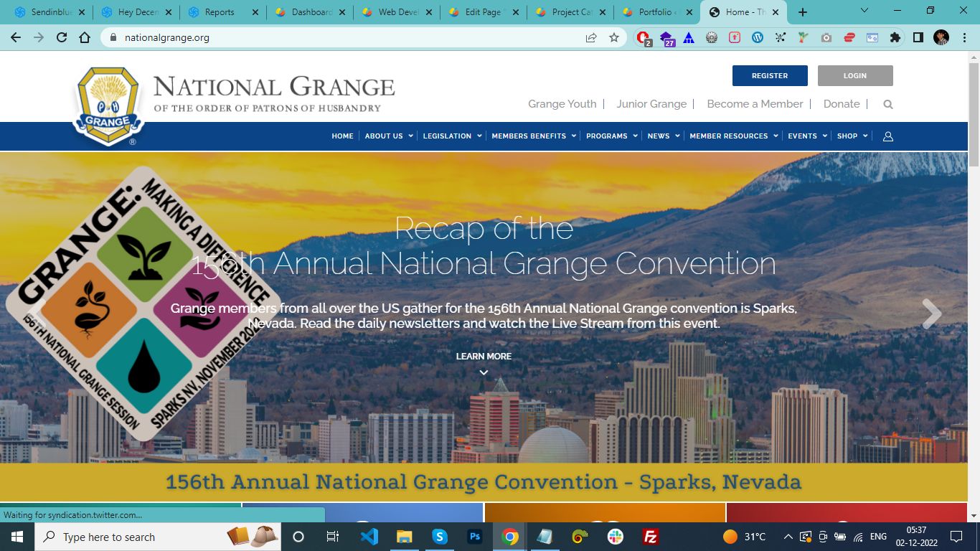The width and height of the screenshot is (980, 551).
Task: Open Skype from taskbar
Action: coord(440,537)
